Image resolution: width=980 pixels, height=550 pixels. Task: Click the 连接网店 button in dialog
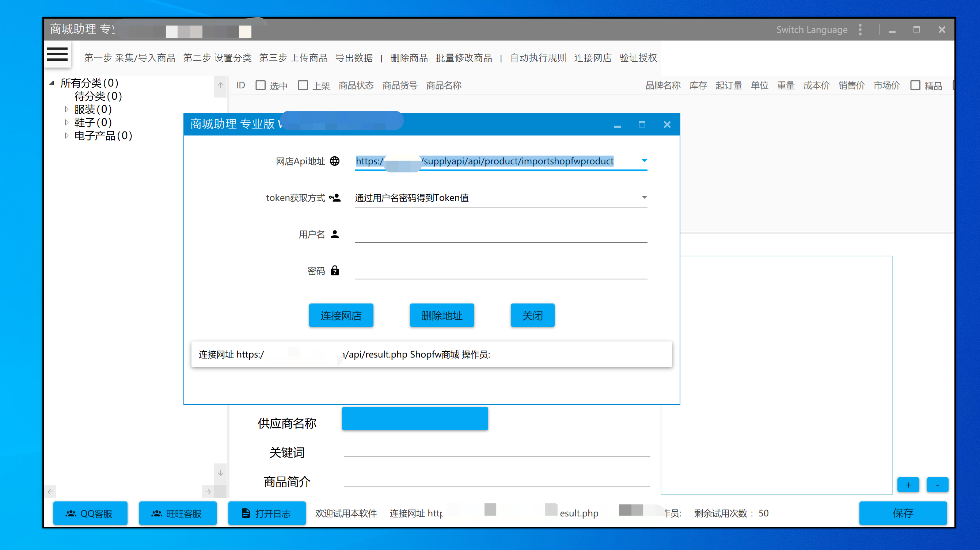pos(341,315)
